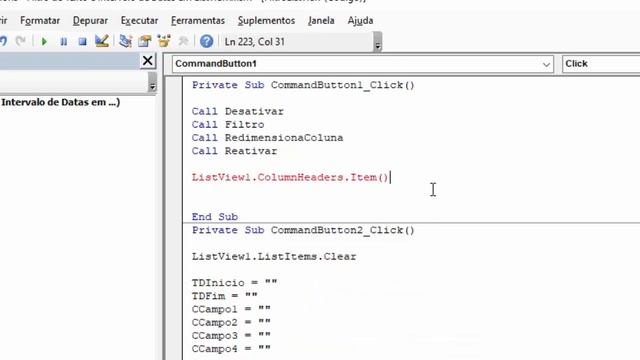Open the Project Explorer icon
The image size is (640, 360).
tap(125, 41)
